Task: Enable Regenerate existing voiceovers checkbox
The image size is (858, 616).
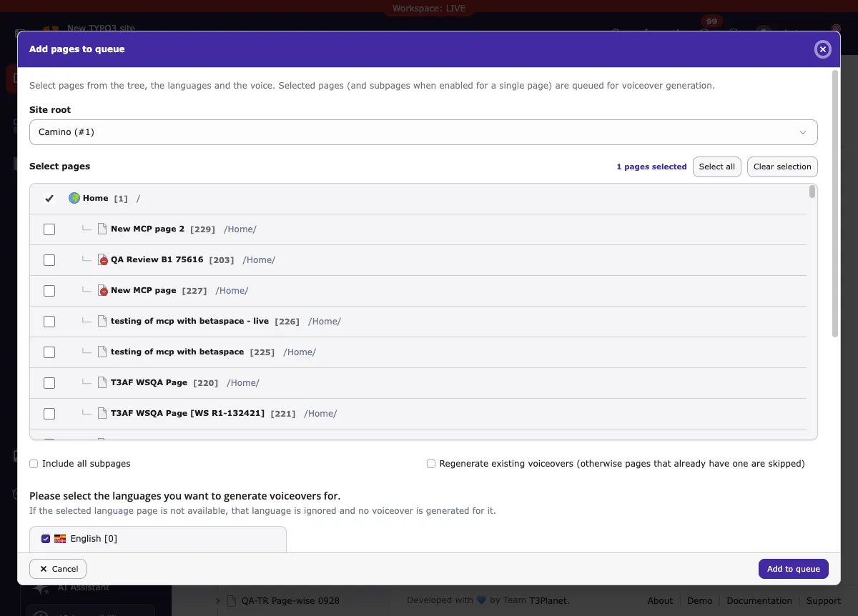Action: pos(431,464)
